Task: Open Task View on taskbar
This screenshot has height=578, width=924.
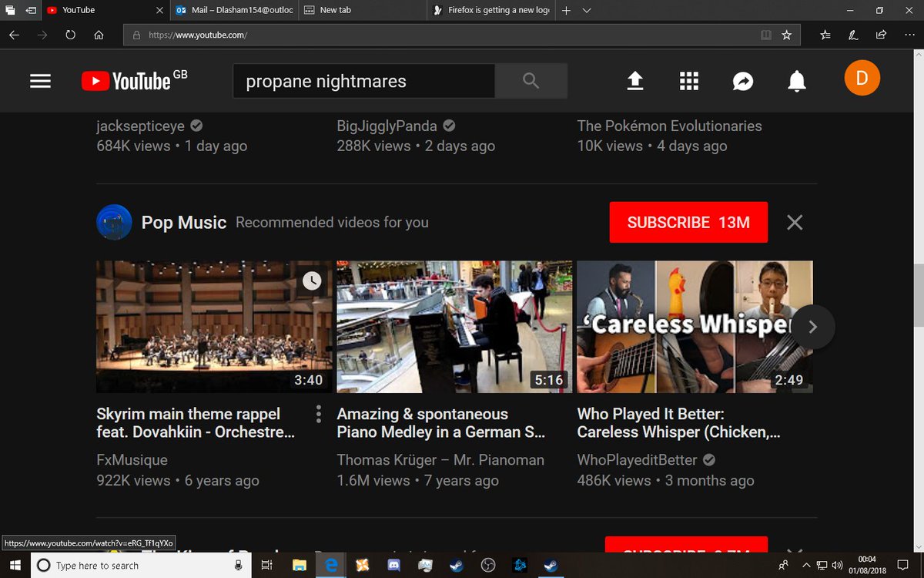Action: pyautogui.click(x=266, y=565)
